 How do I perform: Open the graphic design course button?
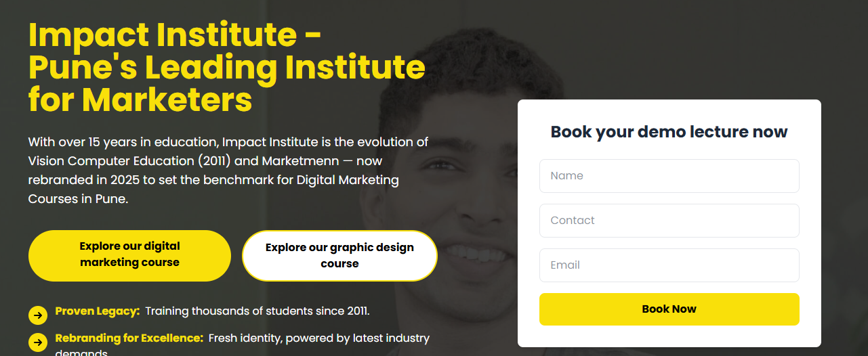coord(339,256)
